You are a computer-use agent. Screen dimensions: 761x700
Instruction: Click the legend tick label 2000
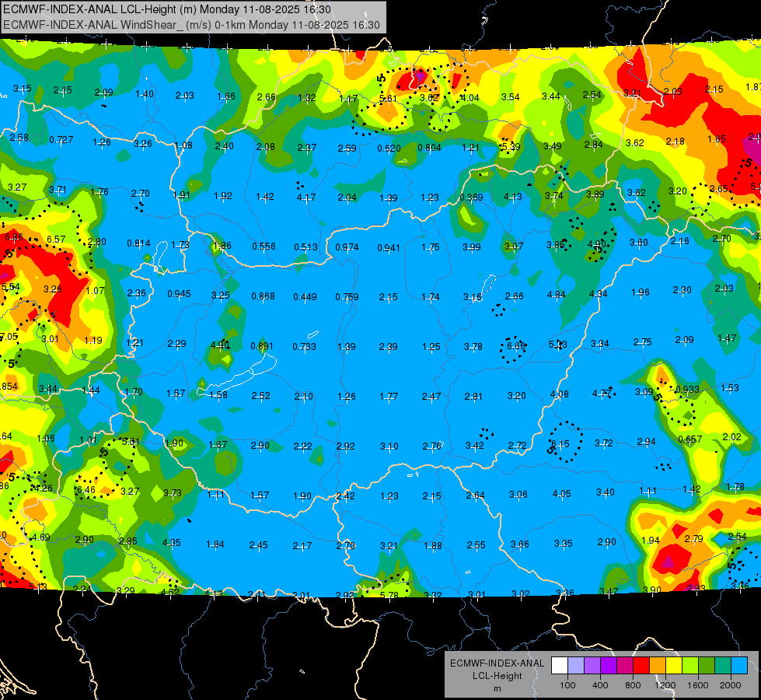731,685
